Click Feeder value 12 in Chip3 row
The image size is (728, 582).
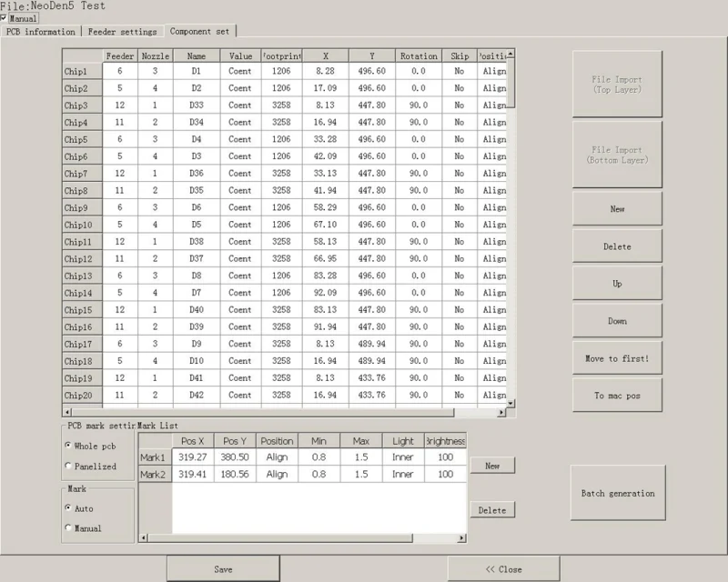(120, 105)
